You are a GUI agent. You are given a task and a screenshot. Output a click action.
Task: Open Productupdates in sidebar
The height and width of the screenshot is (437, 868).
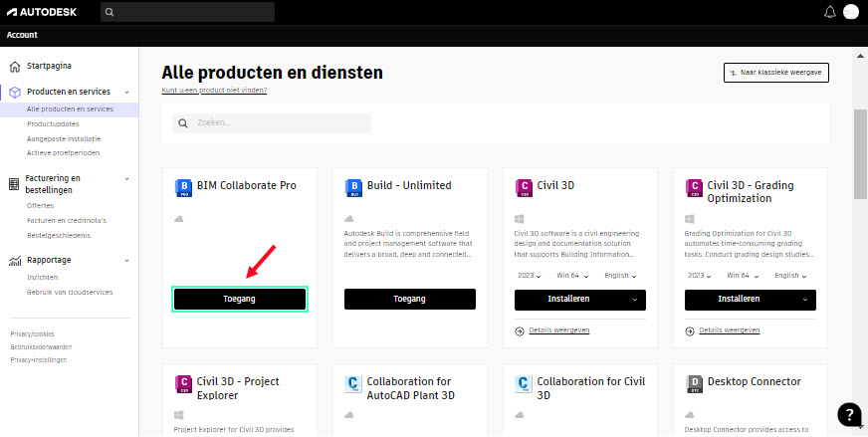click(53, 124)
